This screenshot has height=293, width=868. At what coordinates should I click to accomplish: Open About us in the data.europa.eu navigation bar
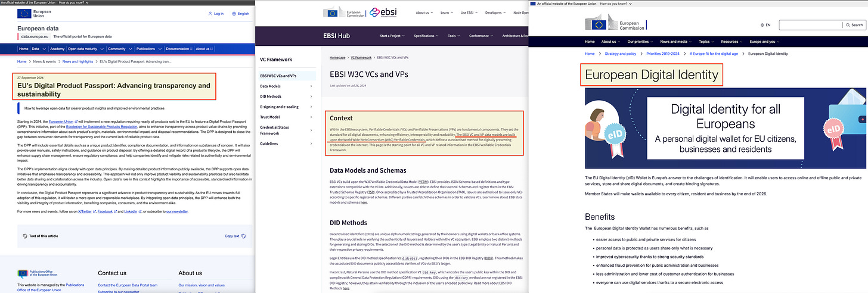pos(203,49)
